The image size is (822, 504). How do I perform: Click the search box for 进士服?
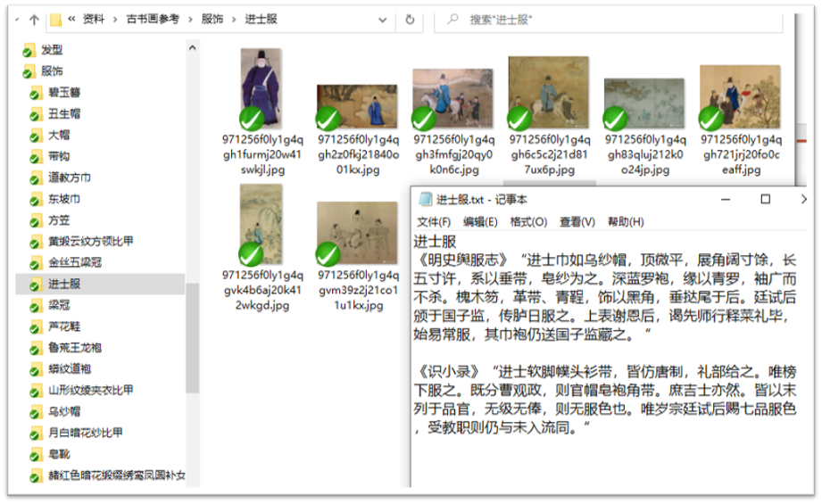[x=608, y=20]
